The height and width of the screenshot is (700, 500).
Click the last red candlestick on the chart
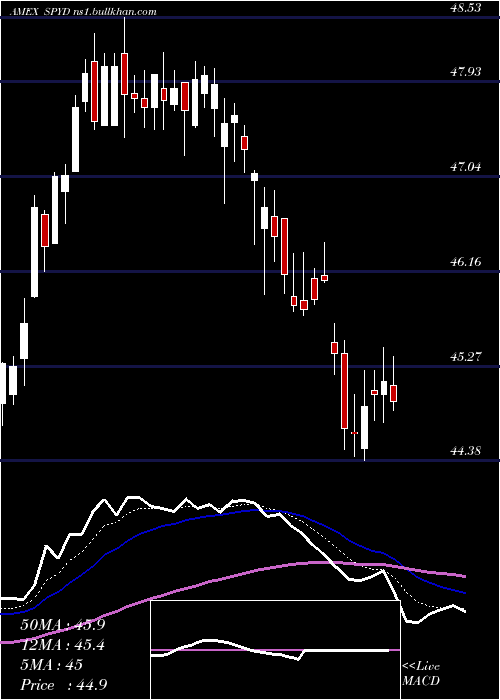point(393,393)
